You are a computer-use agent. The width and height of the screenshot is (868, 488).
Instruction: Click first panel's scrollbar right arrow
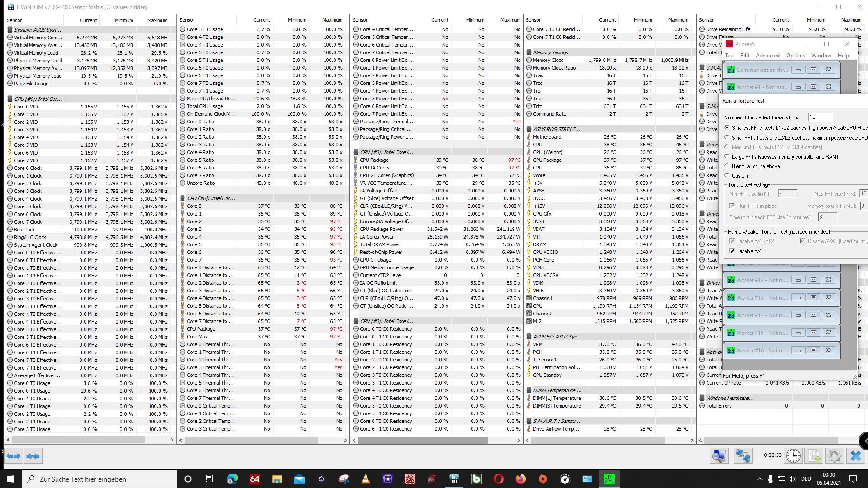pyautogui.click(x=172, y=440)
